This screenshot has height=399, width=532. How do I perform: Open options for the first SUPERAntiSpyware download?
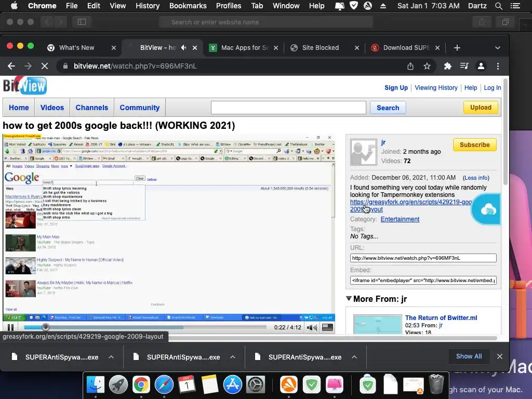click(x=111, y=357)
